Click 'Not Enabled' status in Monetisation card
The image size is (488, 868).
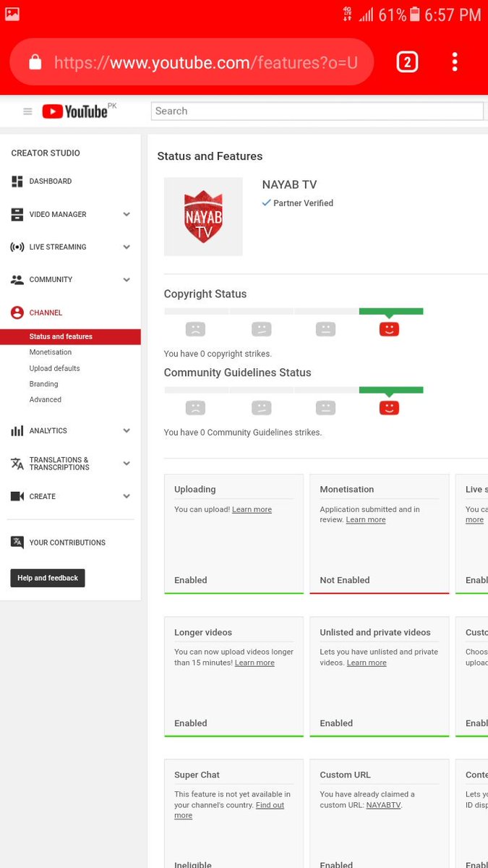click(x=345, y=580)
